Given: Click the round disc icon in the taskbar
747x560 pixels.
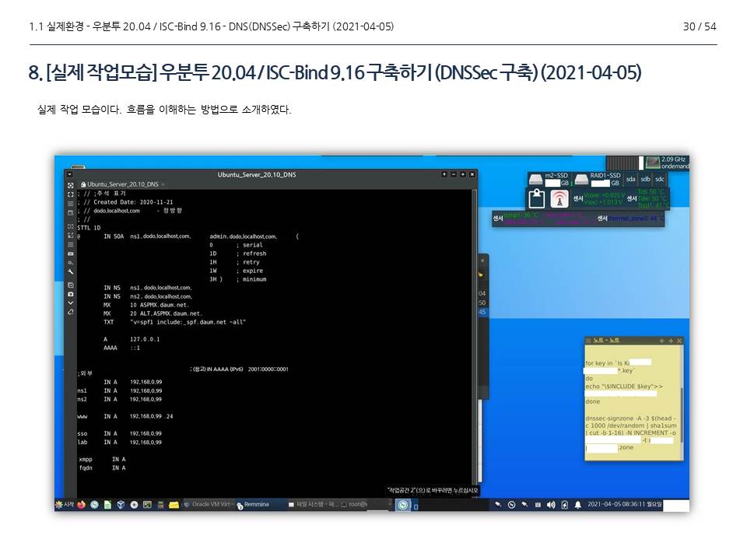Looking at the screenshot, I should [134, 505].
